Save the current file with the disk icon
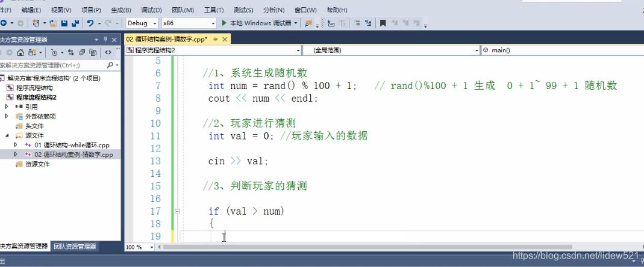 [64, 23]
